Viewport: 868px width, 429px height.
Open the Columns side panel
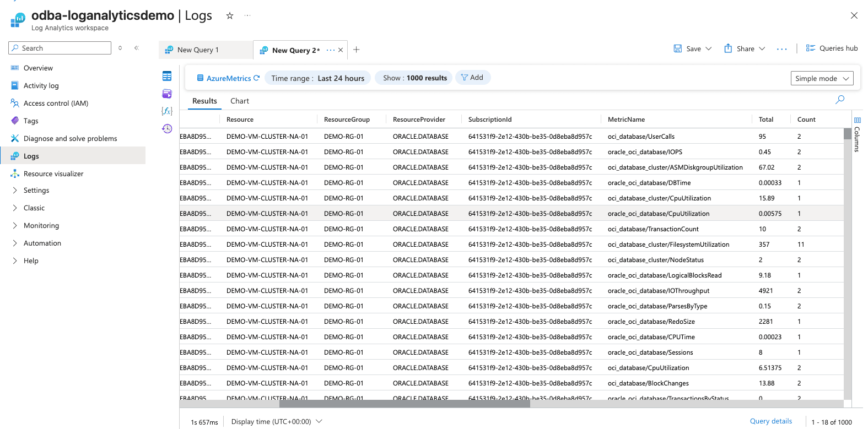(857, 134)
